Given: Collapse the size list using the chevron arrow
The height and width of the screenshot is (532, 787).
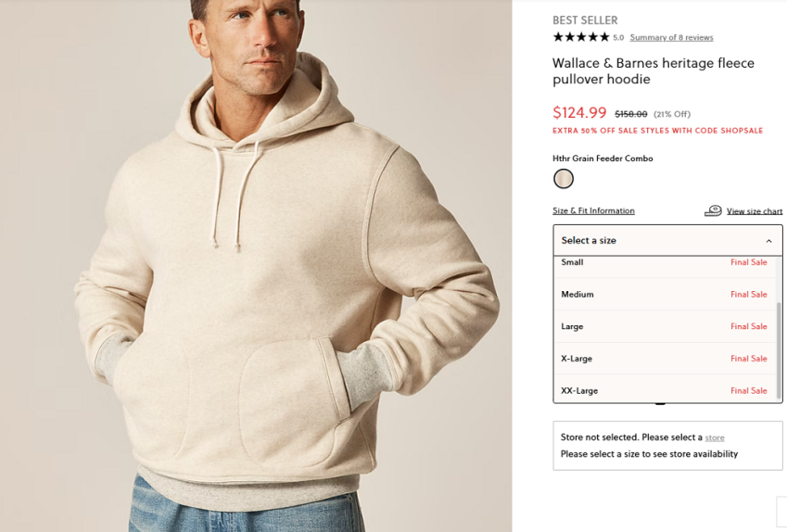Looking at the screenshot, I should point(768,241).
